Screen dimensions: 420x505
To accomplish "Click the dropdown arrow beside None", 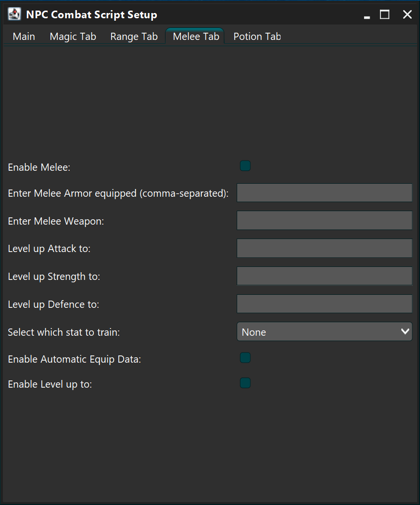I will 405,331.
